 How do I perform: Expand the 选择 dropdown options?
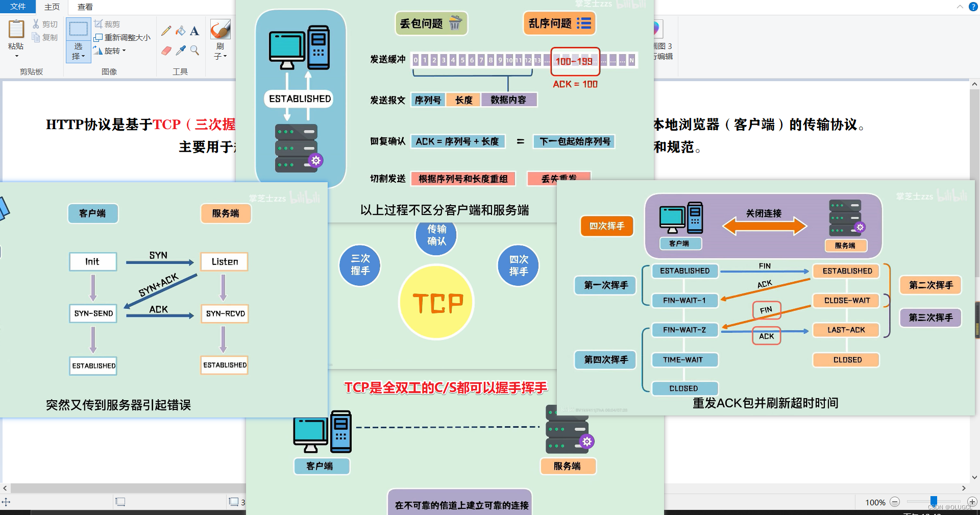78,52
